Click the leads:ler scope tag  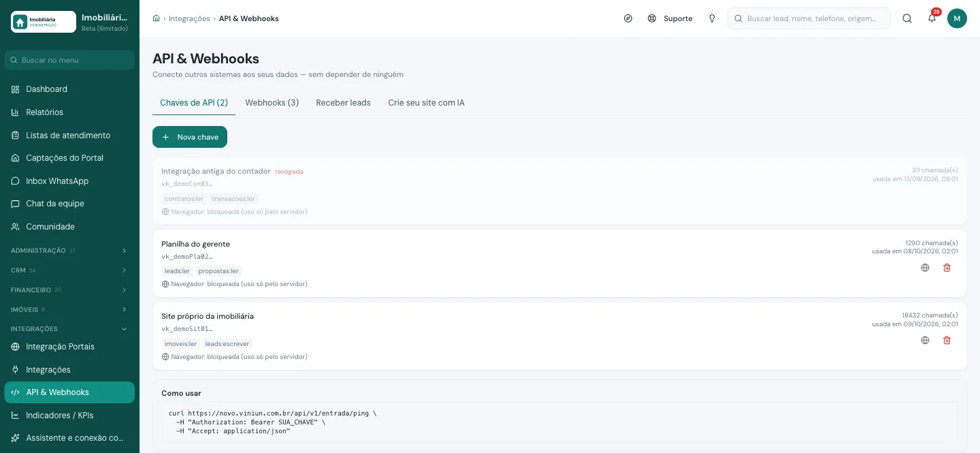point(177,271)
